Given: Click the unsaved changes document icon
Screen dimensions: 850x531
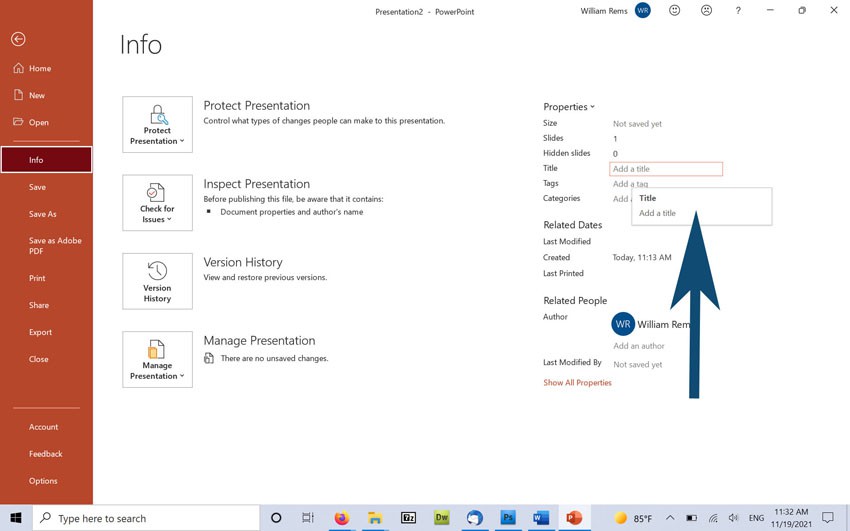Looking at the screenshot, I should [x=209, y=358].
